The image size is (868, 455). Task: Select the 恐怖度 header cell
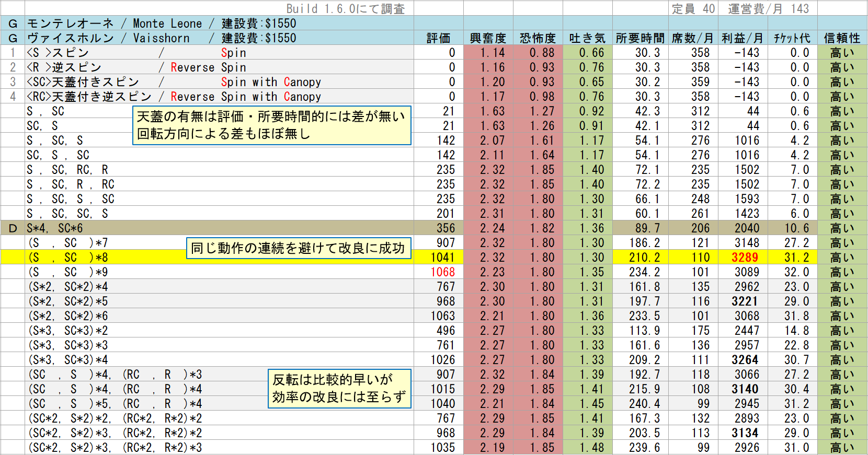[538, 38]
